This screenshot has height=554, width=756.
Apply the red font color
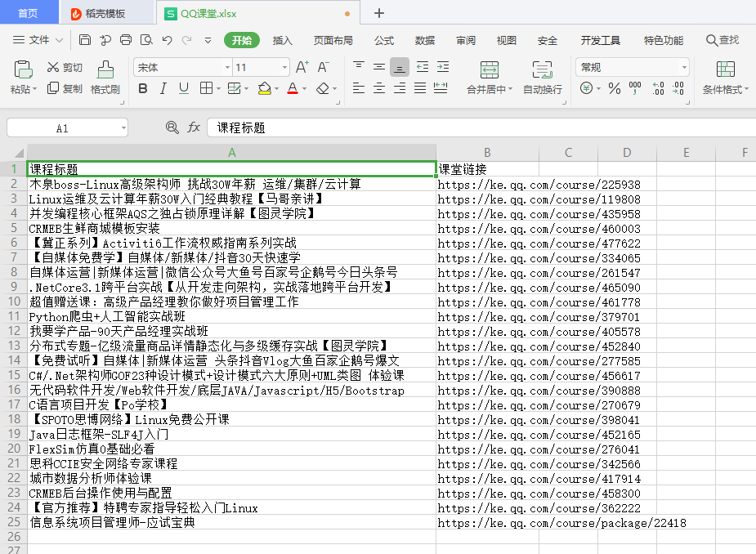(292, 88)
